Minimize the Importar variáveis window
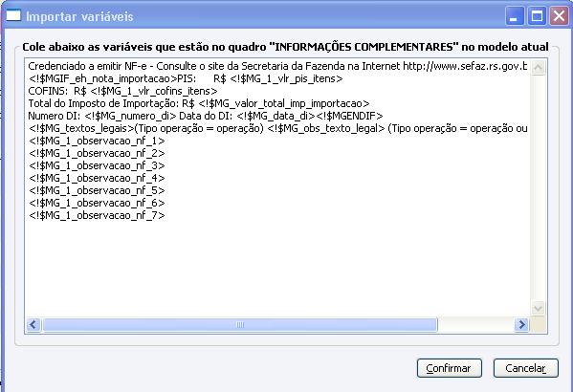This screenshot has height=392, width=573. point(515,16)
